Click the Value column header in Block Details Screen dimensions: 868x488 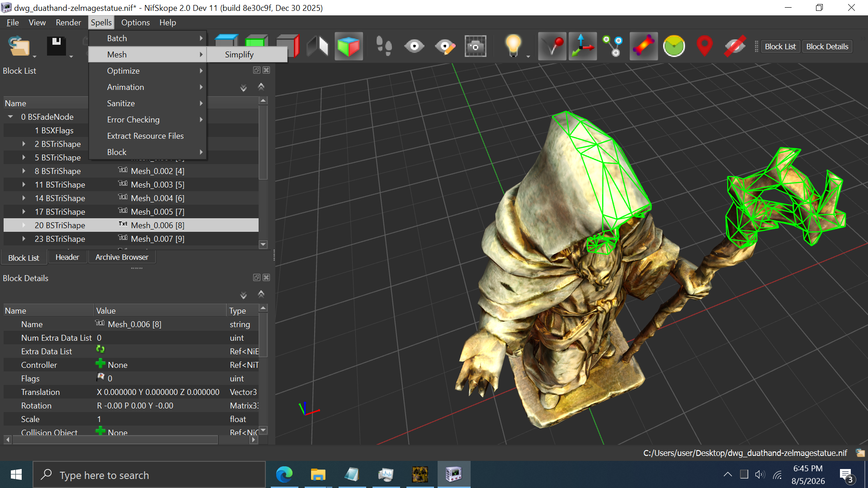[160, 310]
